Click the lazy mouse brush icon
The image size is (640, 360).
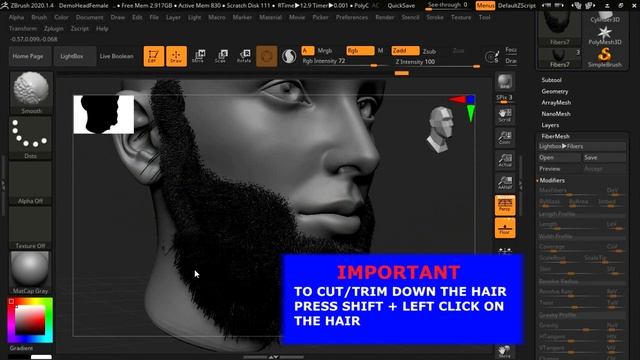492,57
